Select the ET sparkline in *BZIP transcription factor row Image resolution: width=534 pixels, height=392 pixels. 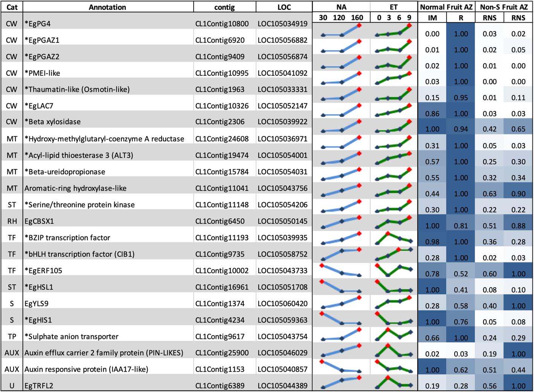(394, 238)
